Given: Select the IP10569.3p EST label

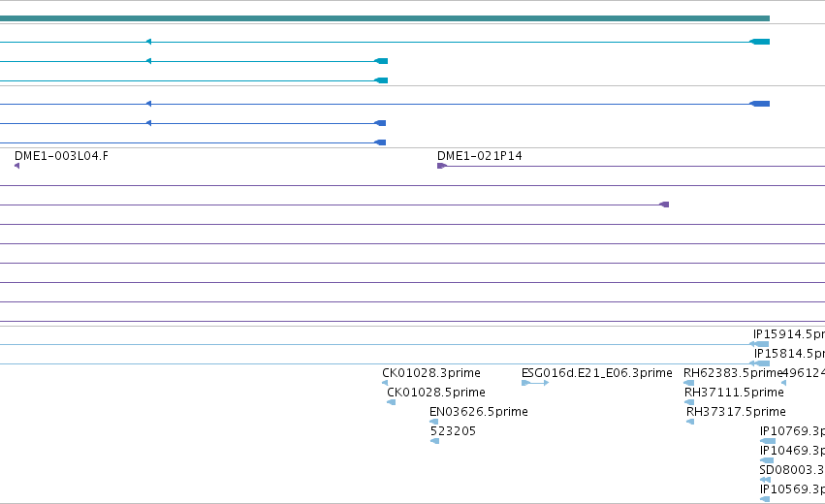Looking at the screenshot, I should coord(792,489).
